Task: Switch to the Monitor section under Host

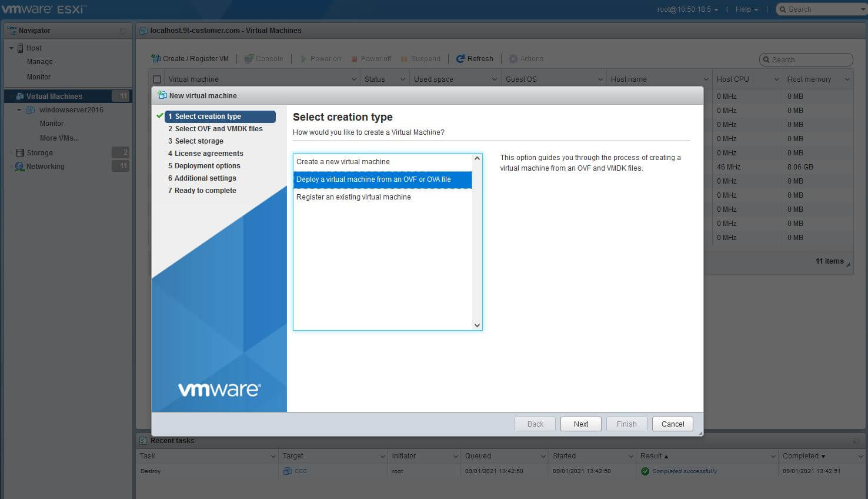Action: [38, 76]
